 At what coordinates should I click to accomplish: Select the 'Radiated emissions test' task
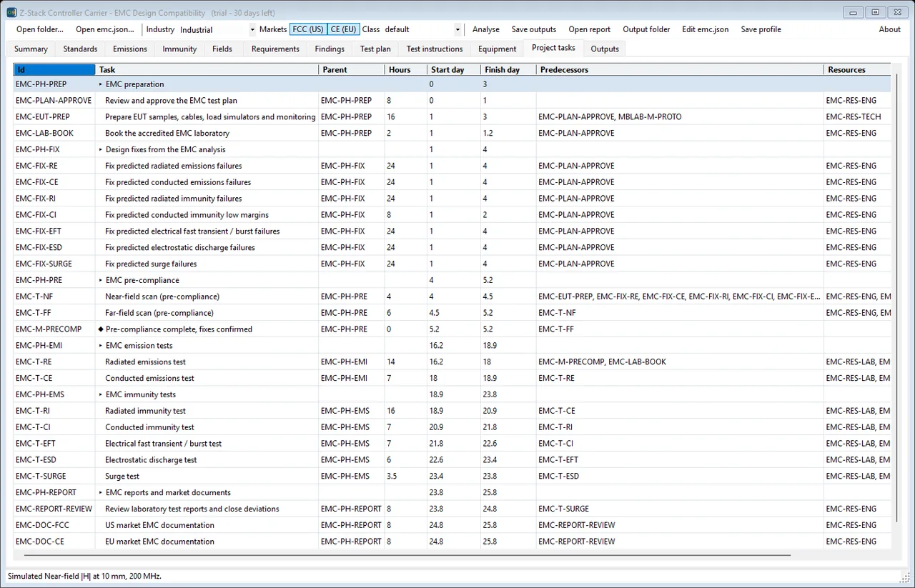coord(145,362)
